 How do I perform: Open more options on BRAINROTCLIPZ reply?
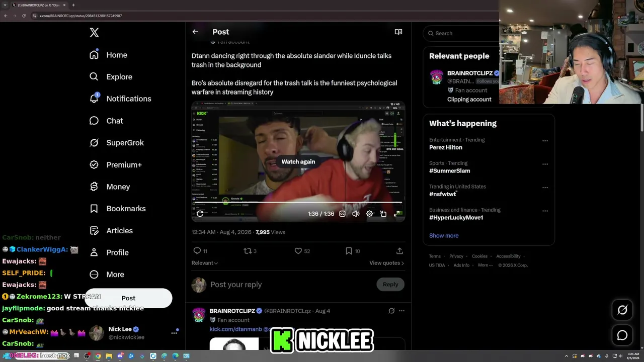(x=401, y=311)
